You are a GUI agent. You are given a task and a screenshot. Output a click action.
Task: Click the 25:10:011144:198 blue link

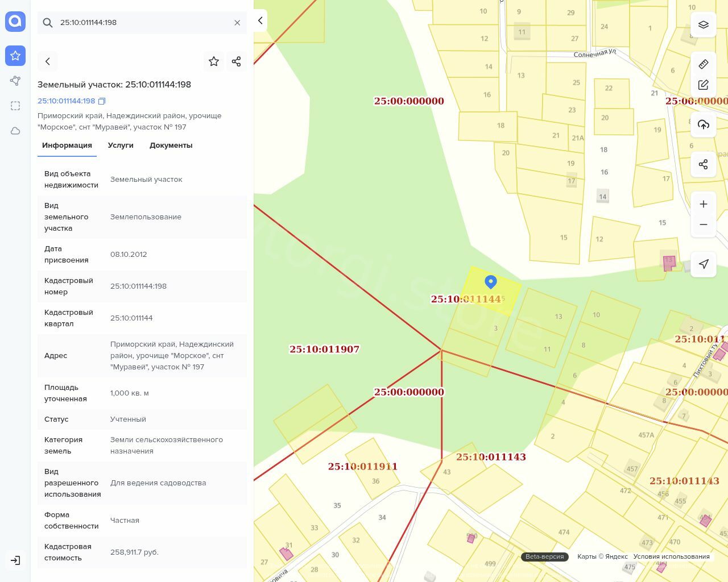pyautogui.click(x=66, y=101)
